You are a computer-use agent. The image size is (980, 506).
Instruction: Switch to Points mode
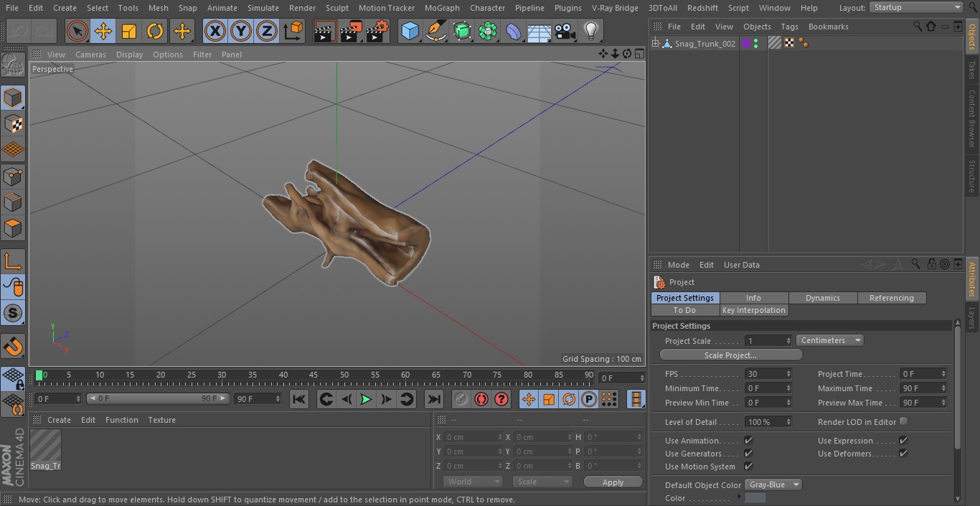tap(13, 176)
